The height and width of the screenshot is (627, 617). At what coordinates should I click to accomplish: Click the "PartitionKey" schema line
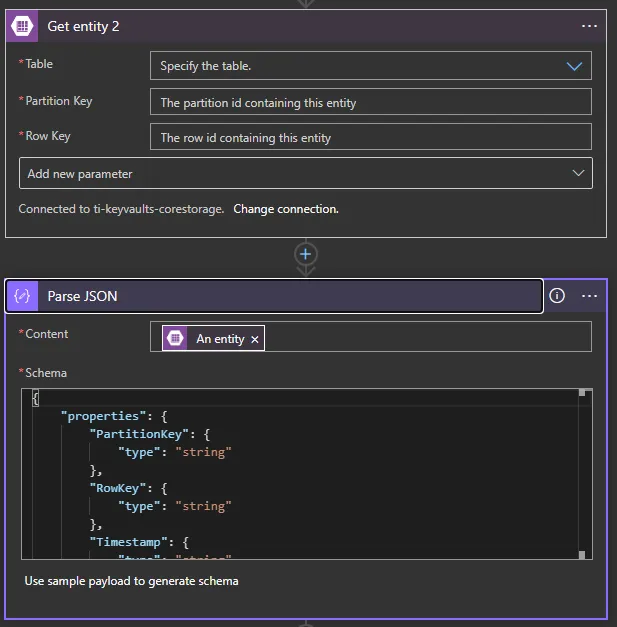150,434
